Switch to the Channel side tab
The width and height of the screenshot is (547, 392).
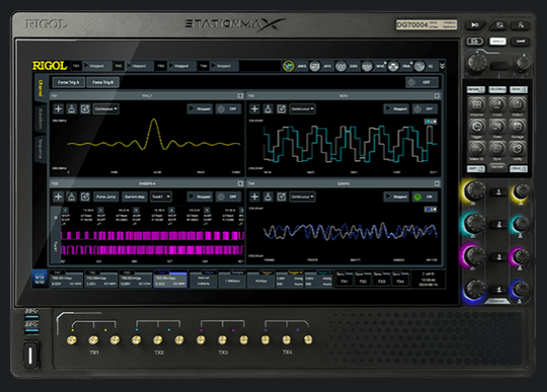coord(40,88)
